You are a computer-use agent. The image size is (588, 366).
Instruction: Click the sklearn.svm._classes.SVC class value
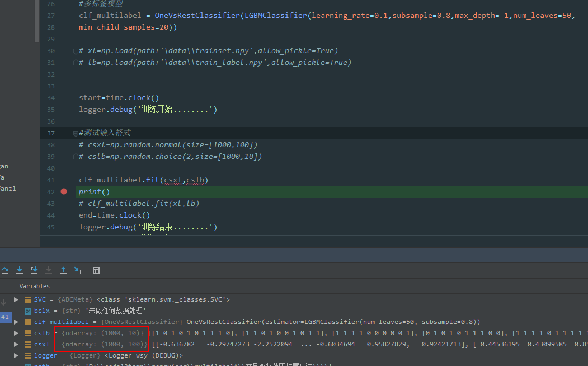163,299
